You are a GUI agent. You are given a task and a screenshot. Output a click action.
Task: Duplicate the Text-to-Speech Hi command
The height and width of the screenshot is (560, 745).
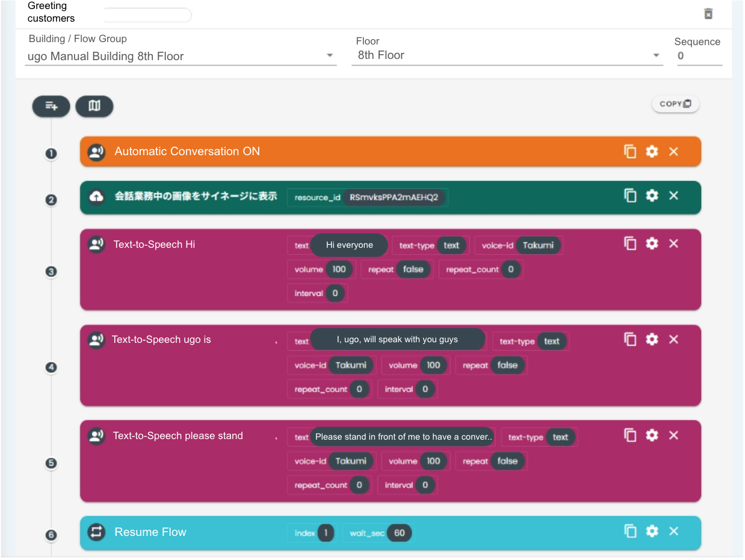tap(630, 243)
